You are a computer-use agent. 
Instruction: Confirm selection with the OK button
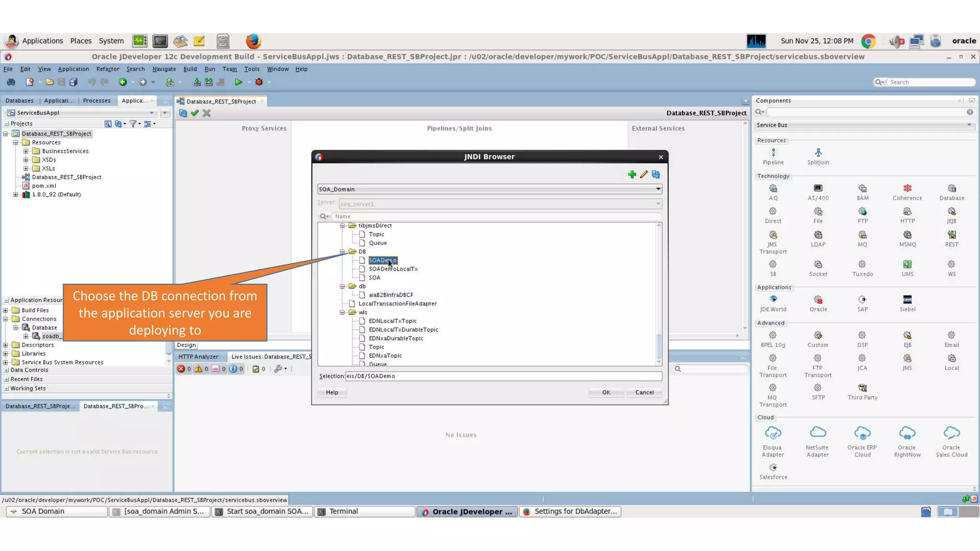pyautogui.click(x=606, y=393)
